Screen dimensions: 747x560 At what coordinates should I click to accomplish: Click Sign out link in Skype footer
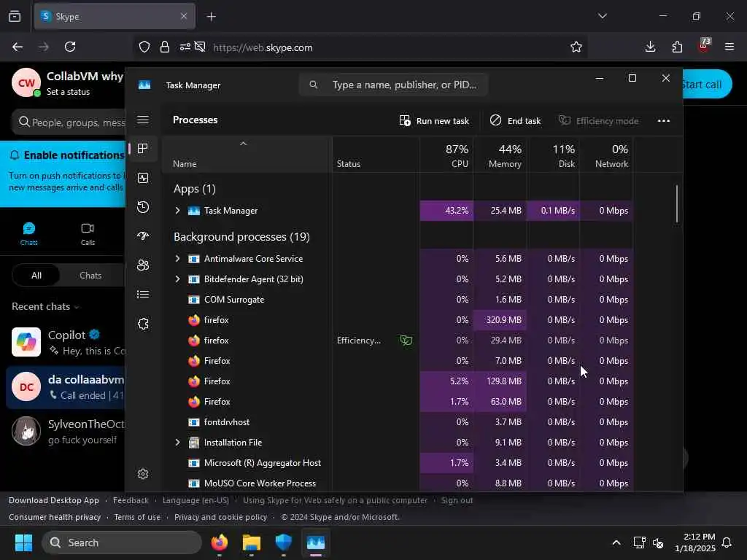click(457, 500)
